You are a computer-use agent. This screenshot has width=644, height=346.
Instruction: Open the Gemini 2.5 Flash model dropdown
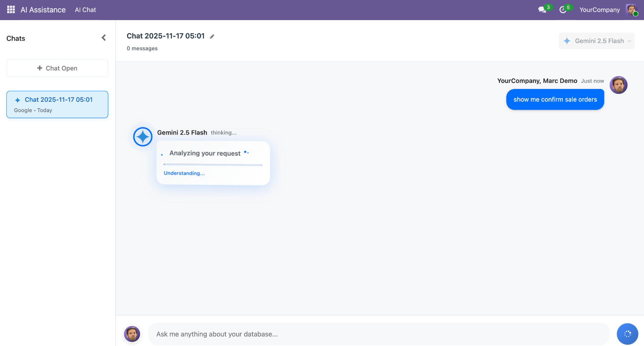(596, 41)
